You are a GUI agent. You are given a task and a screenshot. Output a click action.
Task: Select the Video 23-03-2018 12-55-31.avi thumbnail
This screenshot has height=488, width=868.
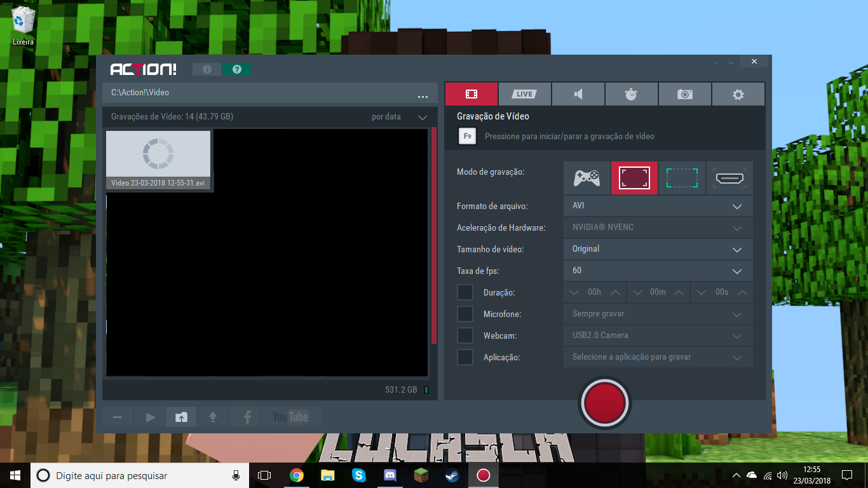point(158,160)
